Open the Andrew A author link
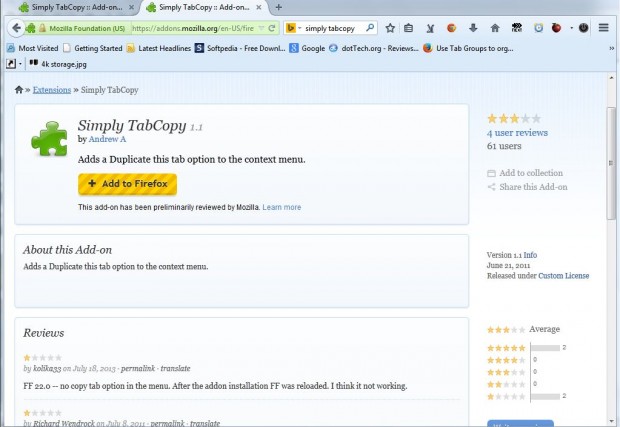Viewport: 620px width, 427px height. coord(107,139)
